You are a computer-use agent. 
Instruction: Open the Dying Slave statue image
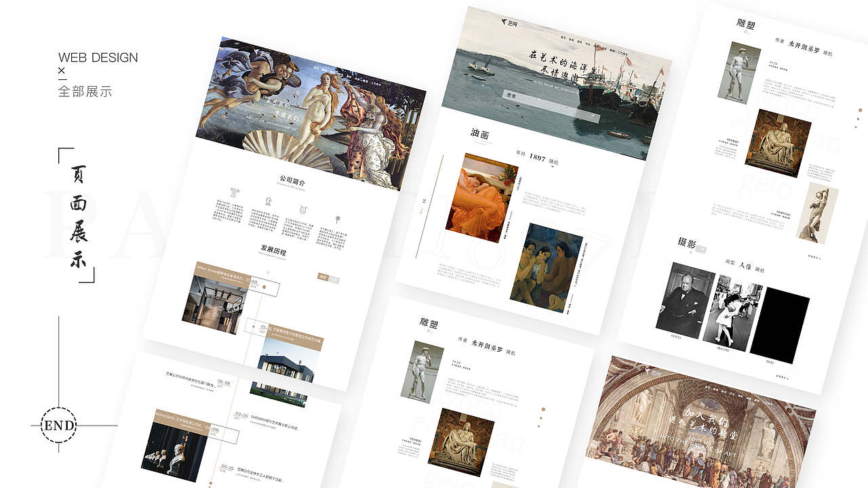tap(817, 213)
